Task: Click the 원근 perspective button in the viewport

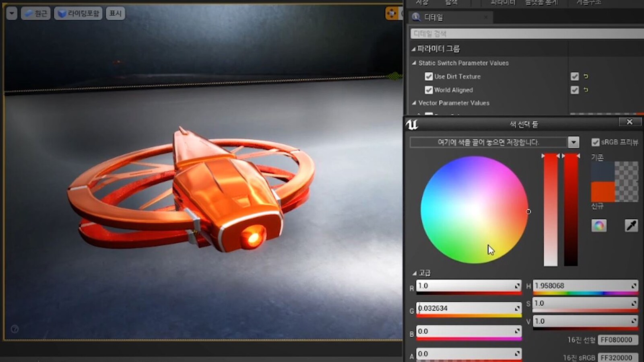Action: tap(35, 13)
